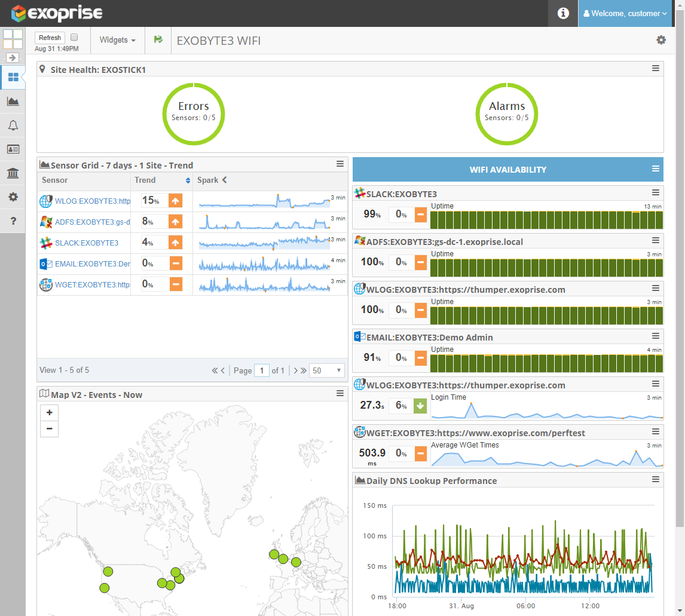Open the Reports chart icon in sidebar
This screenshot has width=685, height=616.
[13, 101]
